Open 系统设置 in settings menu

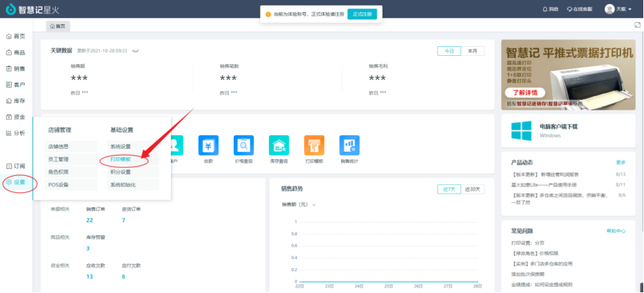[x=133, y=146]
